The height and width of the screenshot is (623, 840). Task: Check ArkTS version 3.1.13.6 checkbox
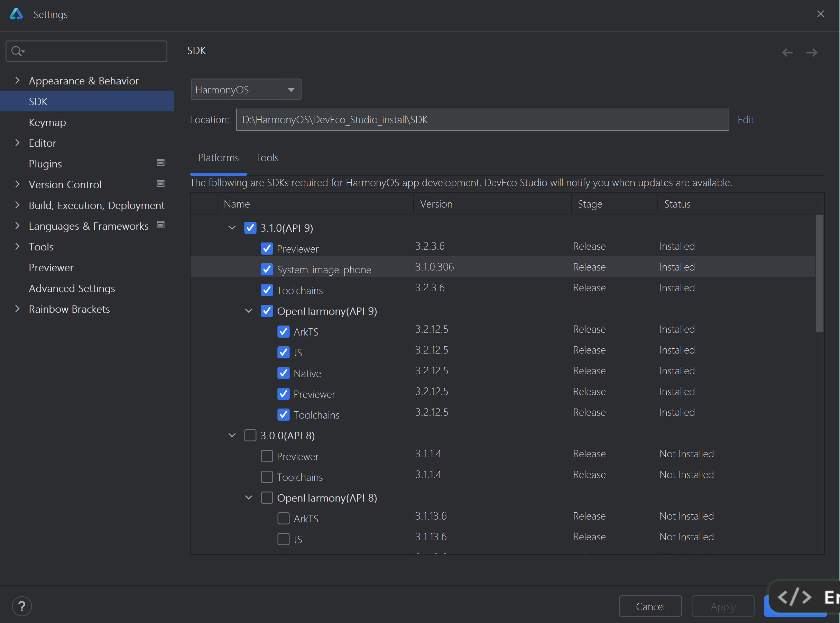pyautogui.click(x=284, y=518)
